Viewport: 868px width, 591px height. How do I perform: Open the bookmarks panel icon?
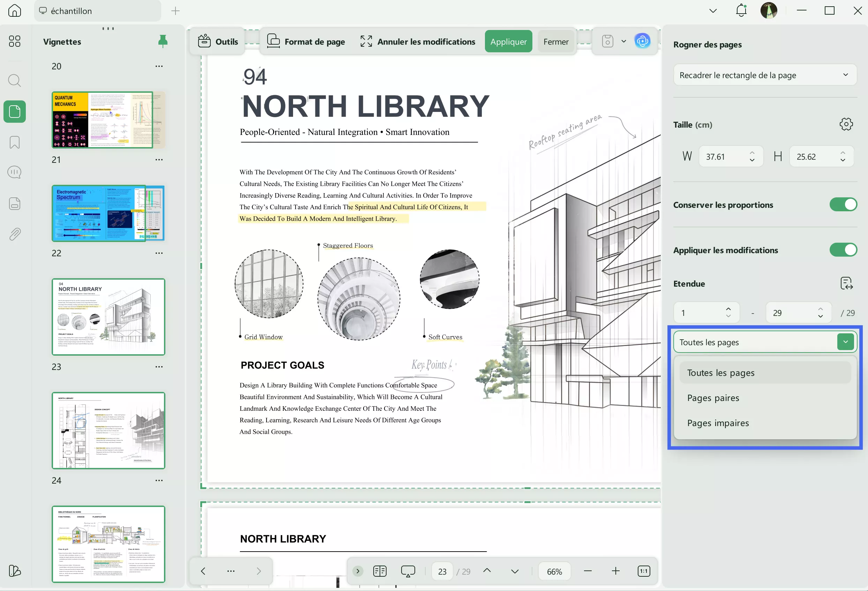15,142
